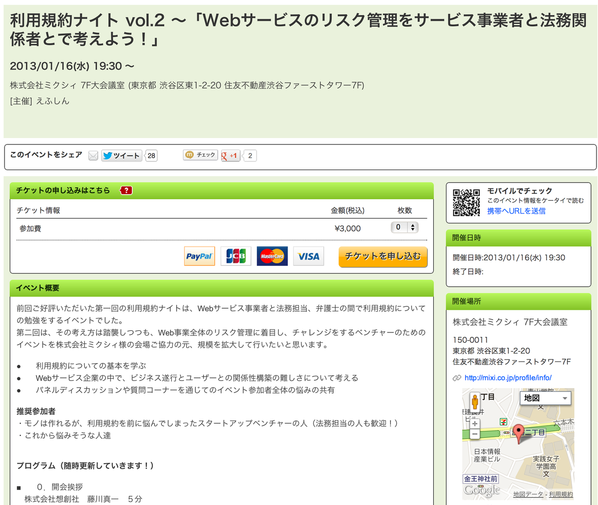Open the ticket quantity 枚数 dropdown

405,227
